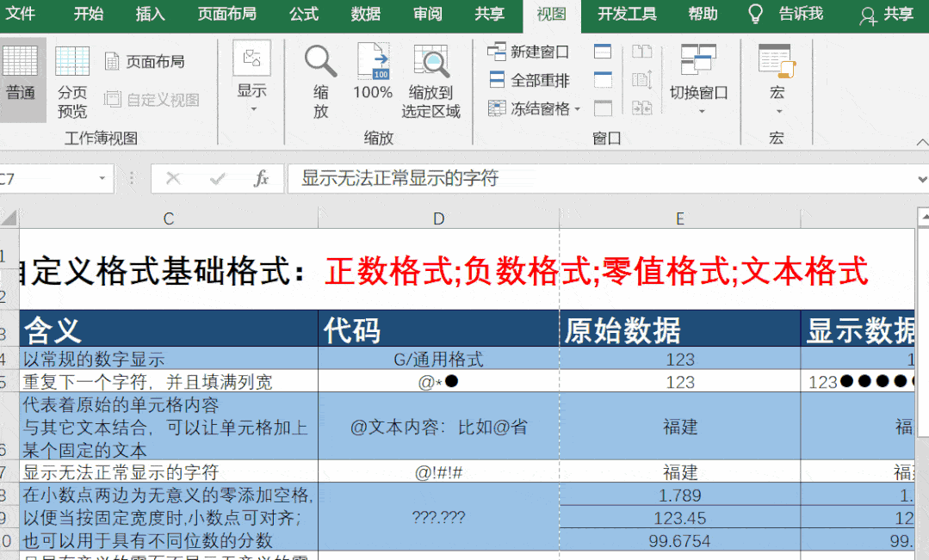Switch to the 开发工具 tab
929x560 pixels.
point(627,14)
